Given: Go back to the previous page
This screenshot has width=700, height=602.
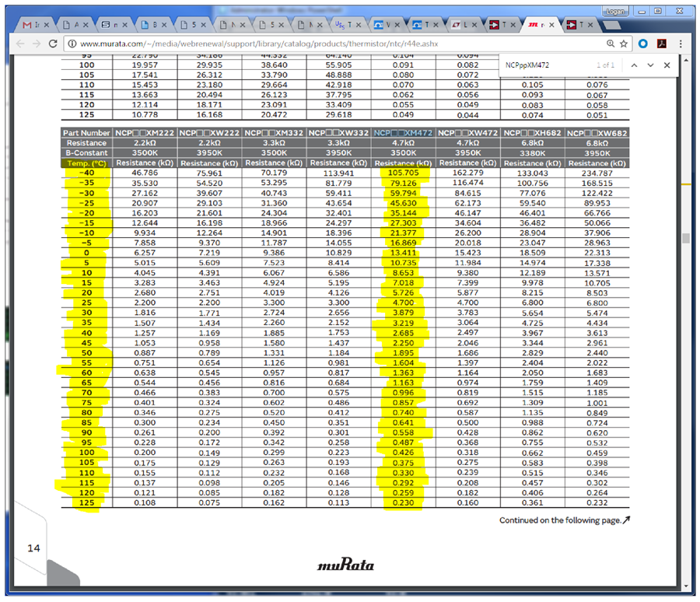Looking at the screenshot, I should click(x=20, y=44).
